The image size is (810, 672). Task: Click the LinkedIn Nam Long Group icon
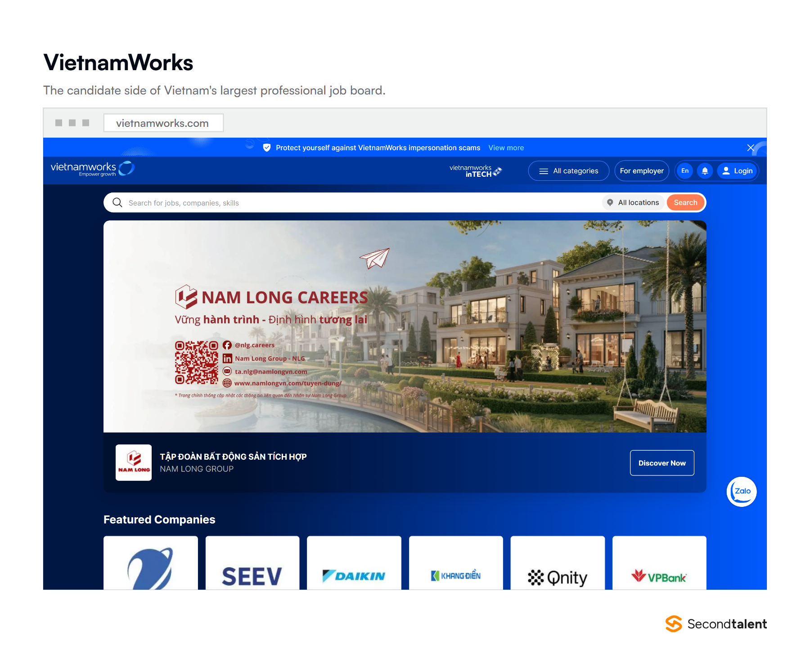tap(227, 358)
